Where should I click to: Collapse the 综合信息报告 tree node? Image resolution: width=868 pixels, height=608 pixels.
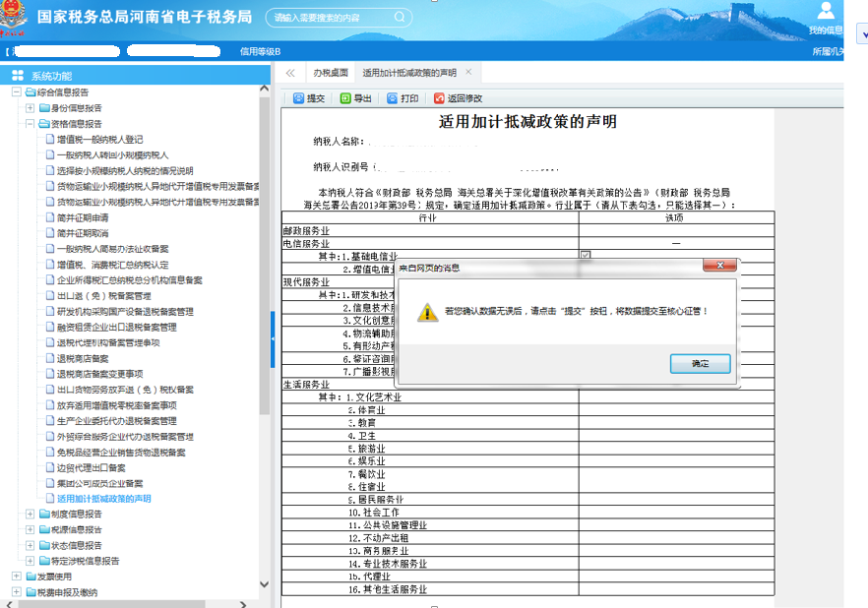[x=17, y=92]
